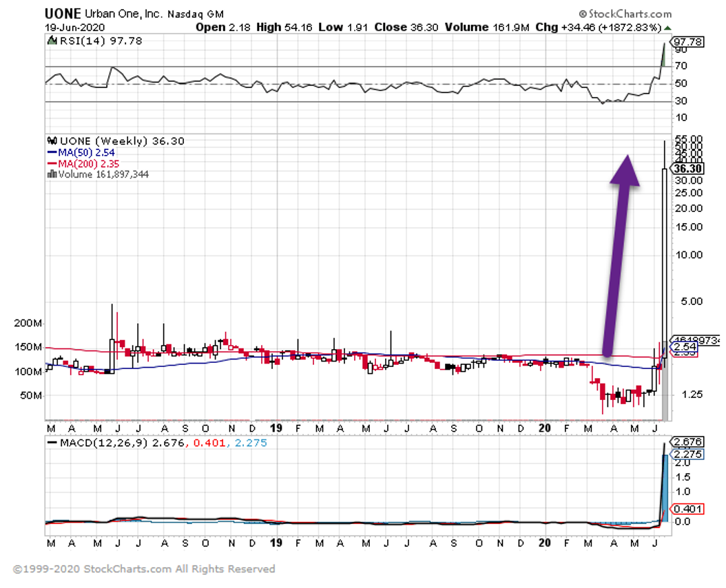
Task: Click the gray latest-week volume bar
Action: pos(665,381)
